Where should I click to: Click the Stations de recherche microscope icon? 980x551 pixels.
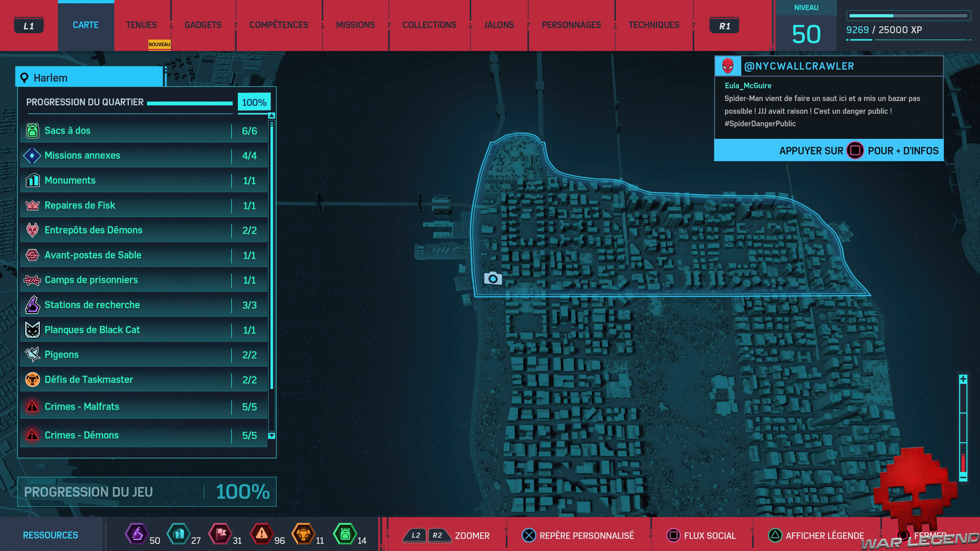click(x=32, y=305)
